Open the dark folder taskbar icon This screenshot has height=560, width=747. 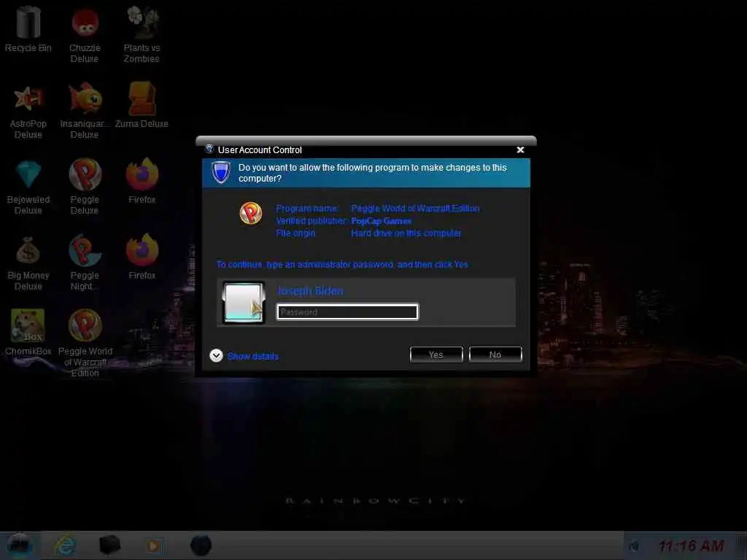pyautogui.click(x=109, y=545)
